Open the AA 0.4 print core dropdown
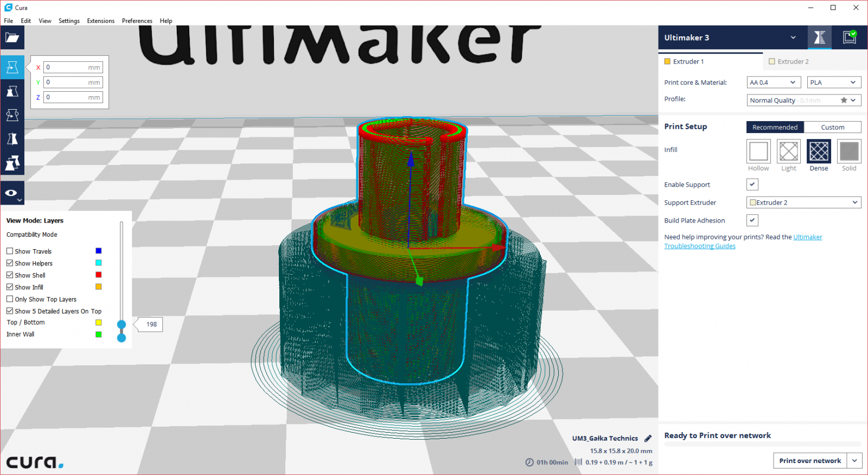This screenshot has width=868, height=475. point(774,83)
